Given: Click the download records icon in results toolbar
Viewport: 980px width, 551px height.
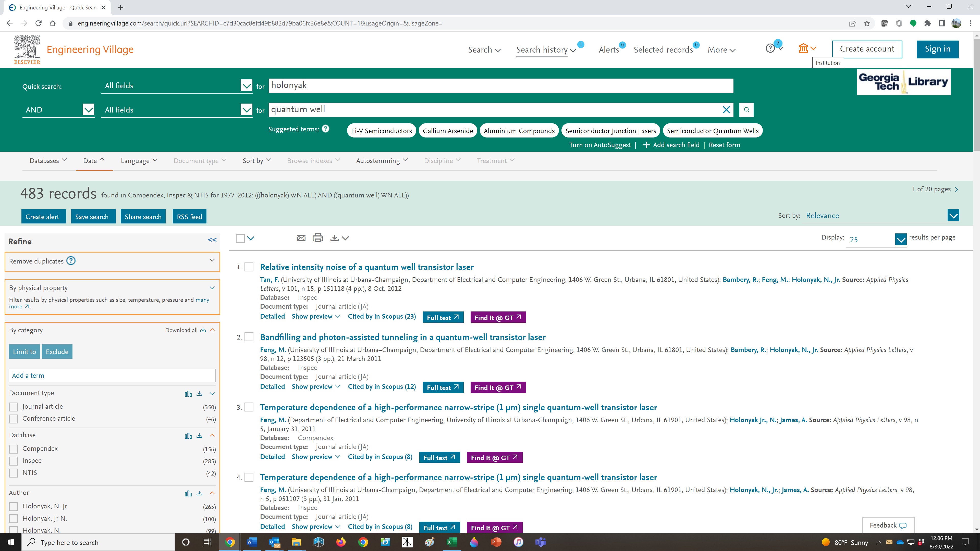Looking at the screenshot, I should coord(334,238).
